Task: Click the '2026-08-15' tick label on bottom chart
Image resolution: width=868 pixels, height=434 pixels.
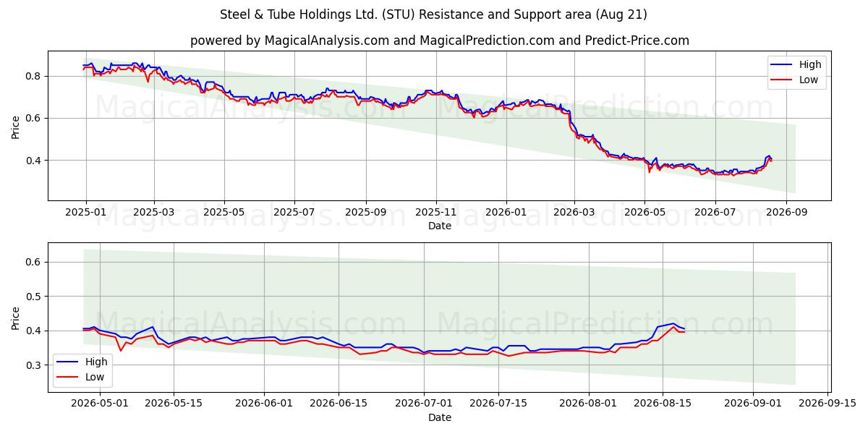Action: 663,404
